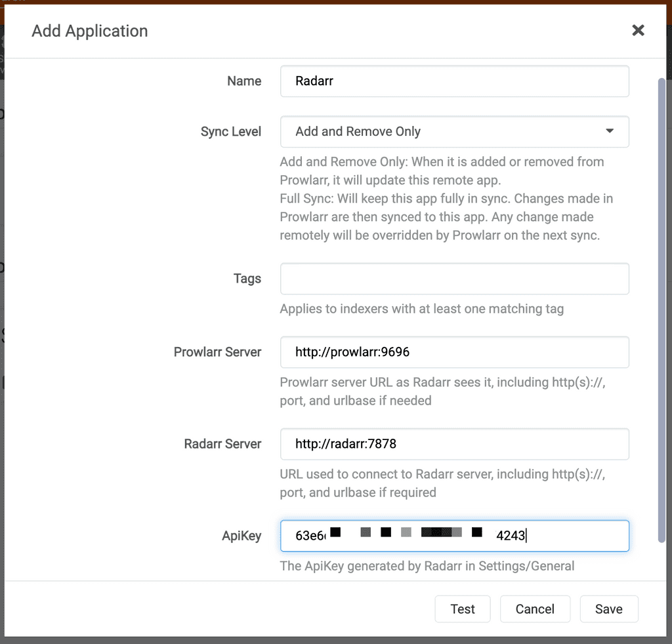Click inside the ApiKey text field
This screenshot has width=672, height=644.
(x=577, y=536)
